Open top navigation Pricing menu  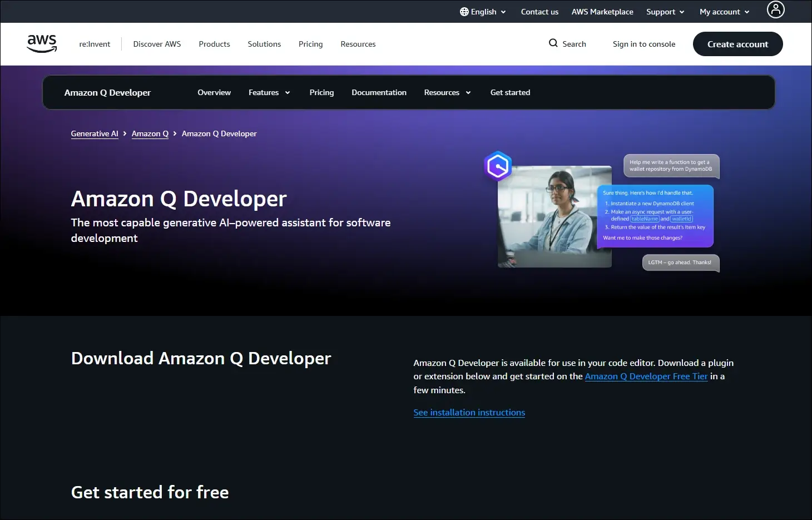[x=310, y=44]
